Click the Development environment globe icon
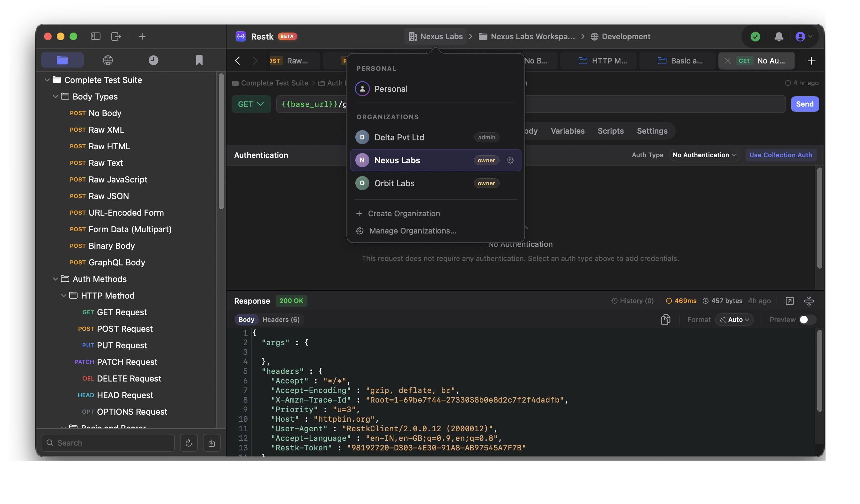Screen dimensions: 860x504 click(x=594, y=36)
